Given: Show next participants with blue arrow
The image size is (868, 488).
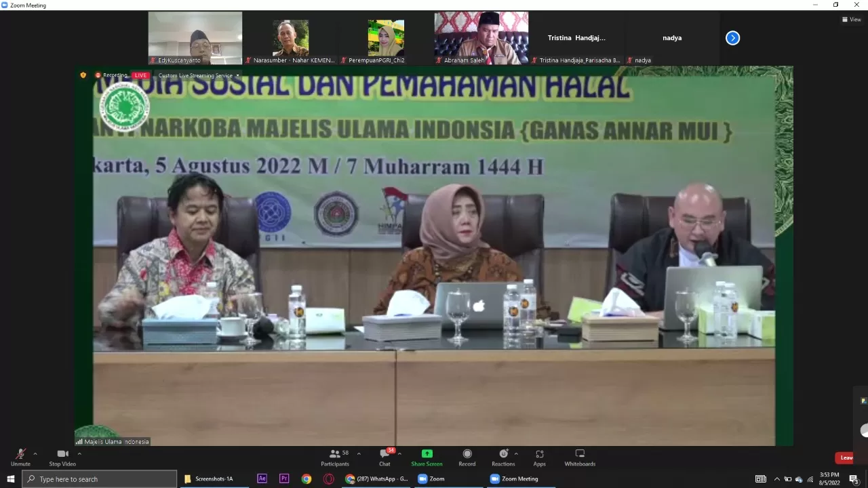Looking at the screenshot, I should tap(732, 38).
